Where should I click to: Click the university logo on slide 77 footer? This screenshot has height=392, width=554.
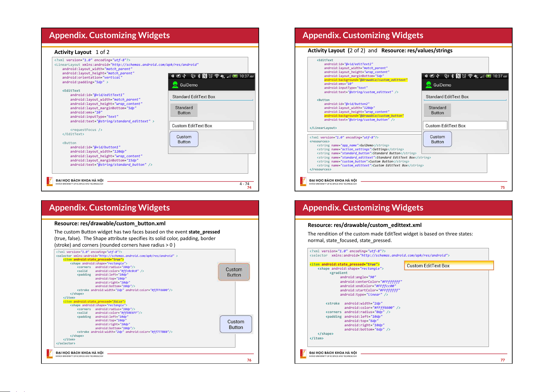(x=303, y=354)
